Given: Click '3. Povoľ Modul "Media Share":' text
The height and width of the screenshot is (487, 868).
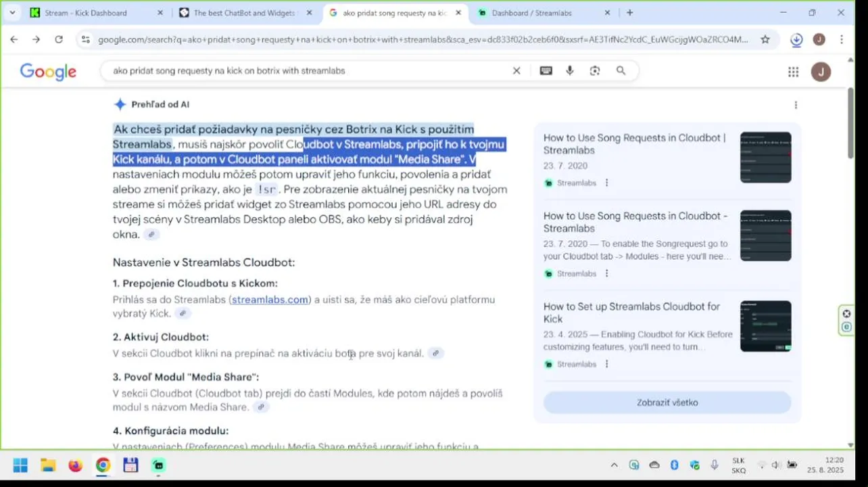Looking at the screenshot, I should 185,377.
